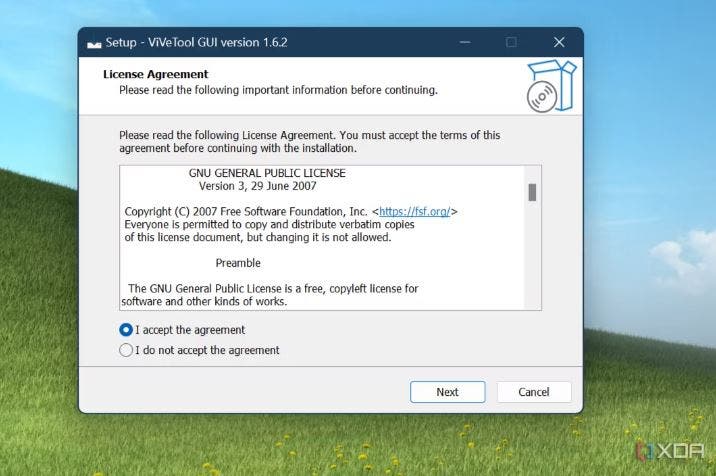Click the GNU GENERAL PUBLIC LICENSE heading
Screen dimensions: 716x476
pos(267,173)
